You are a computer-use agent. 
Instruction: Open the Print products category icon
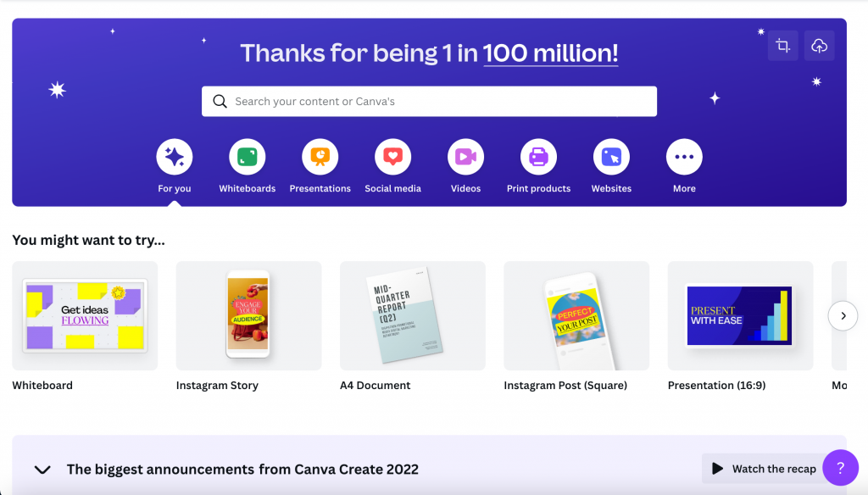538,157
